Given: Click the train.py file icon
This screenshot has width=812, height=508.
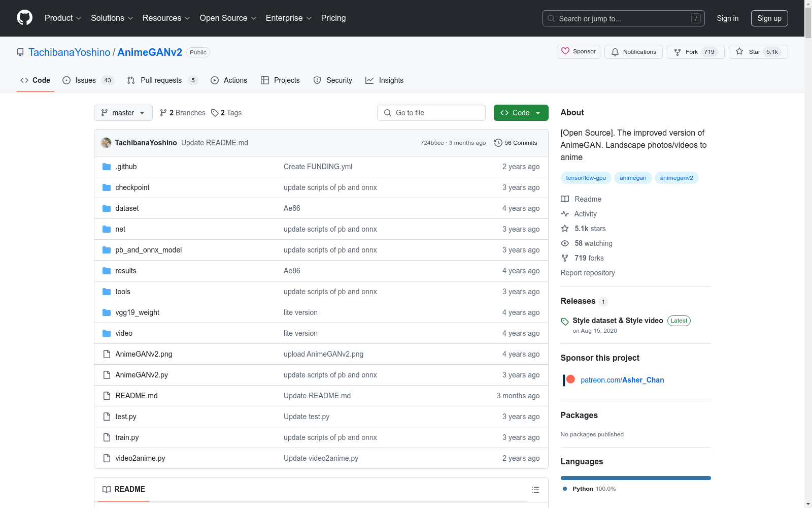Looking at the screenshot, I should (107, 437).
